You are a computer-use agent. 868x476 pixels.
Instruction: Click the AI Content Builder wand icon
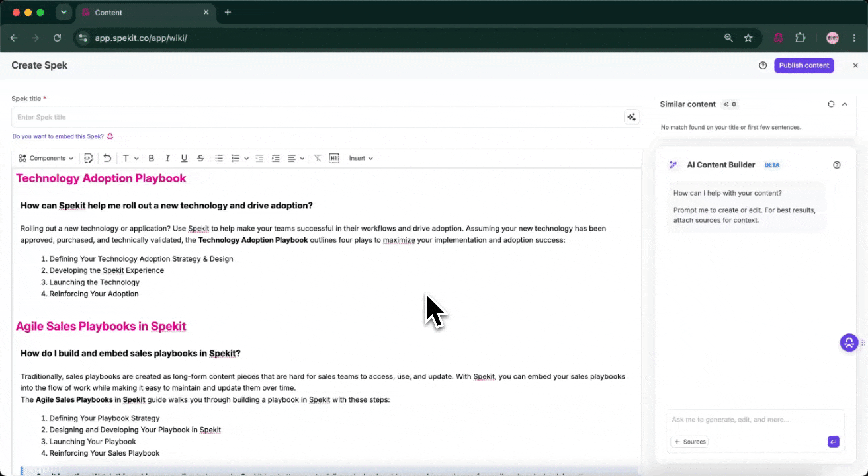click(673, 165)
